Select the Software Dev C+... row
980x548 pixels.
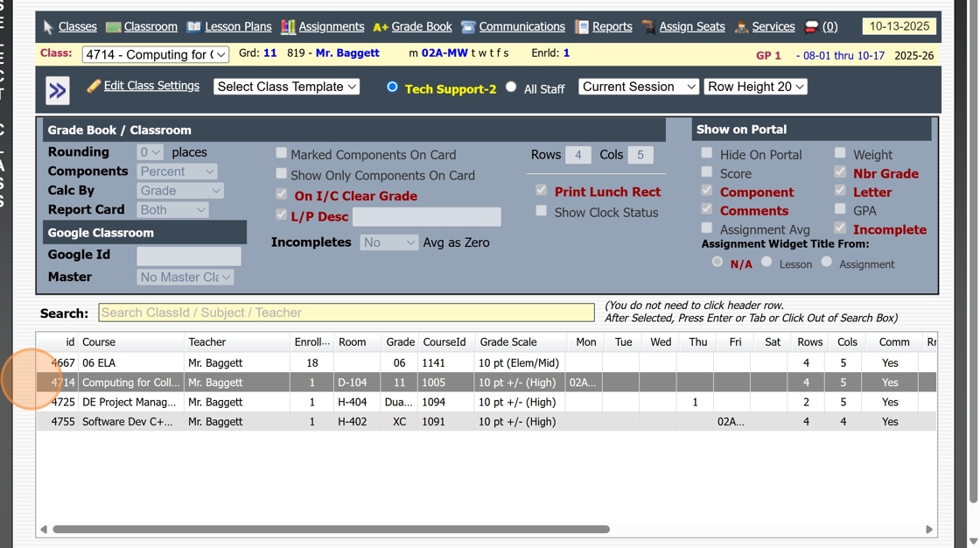[486, 422]
